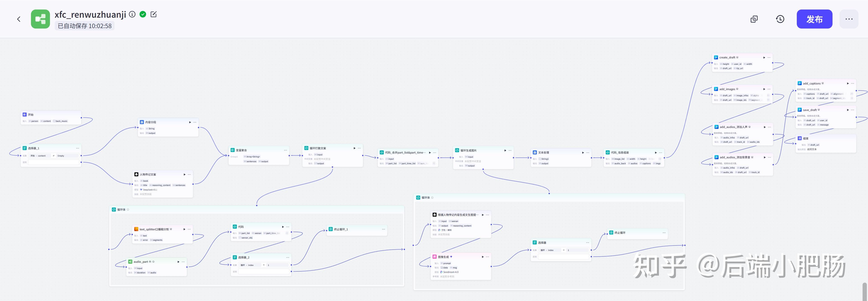Click the green published status checkmark
Image resolution: width=868 pixels, height=301 pixels.
[143, 14]
